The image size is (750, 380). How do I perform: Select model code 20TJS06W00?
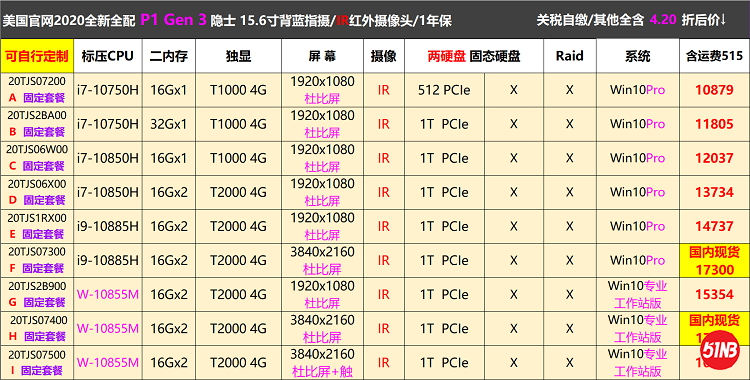[x=37, y=149]
